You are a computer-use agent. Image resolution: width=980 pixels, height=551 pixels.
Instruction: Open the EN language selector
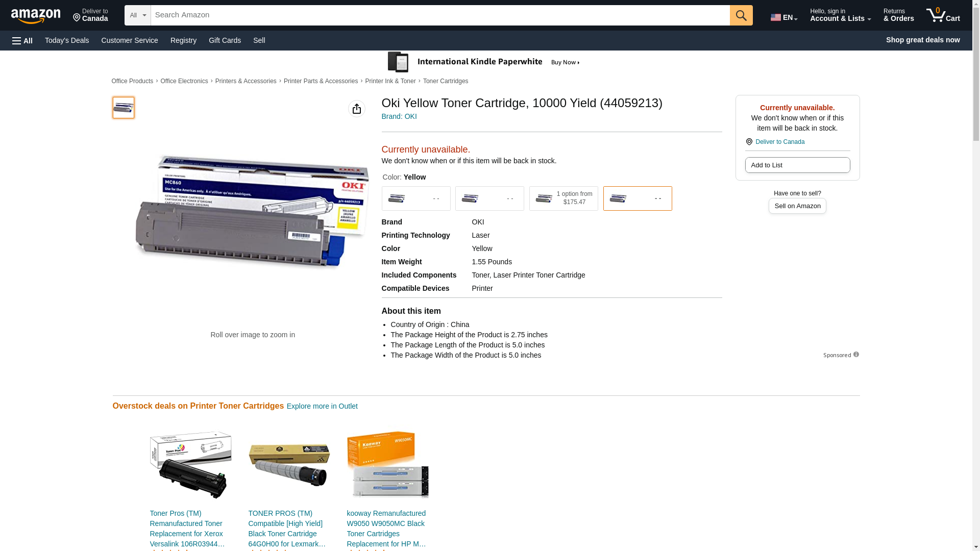point(783,17)
